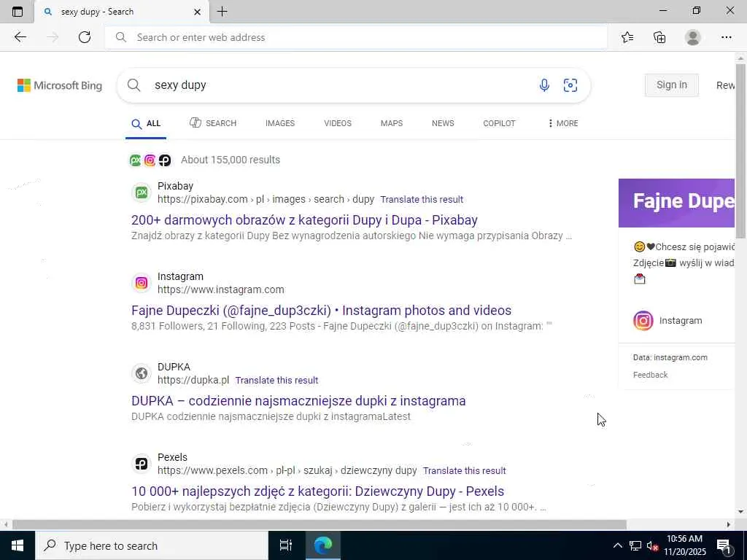The width and height of the screenshot is (747, 560).
Task: Switch to the COPILOT tab
Action: tap(499, 123)
